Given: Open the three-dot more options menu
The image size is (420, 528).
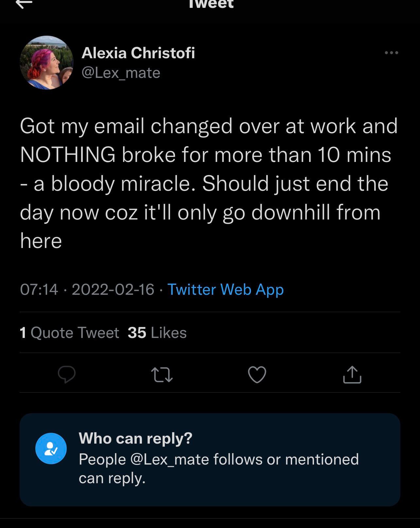Looking at the screenshot, I should (391, 53).
